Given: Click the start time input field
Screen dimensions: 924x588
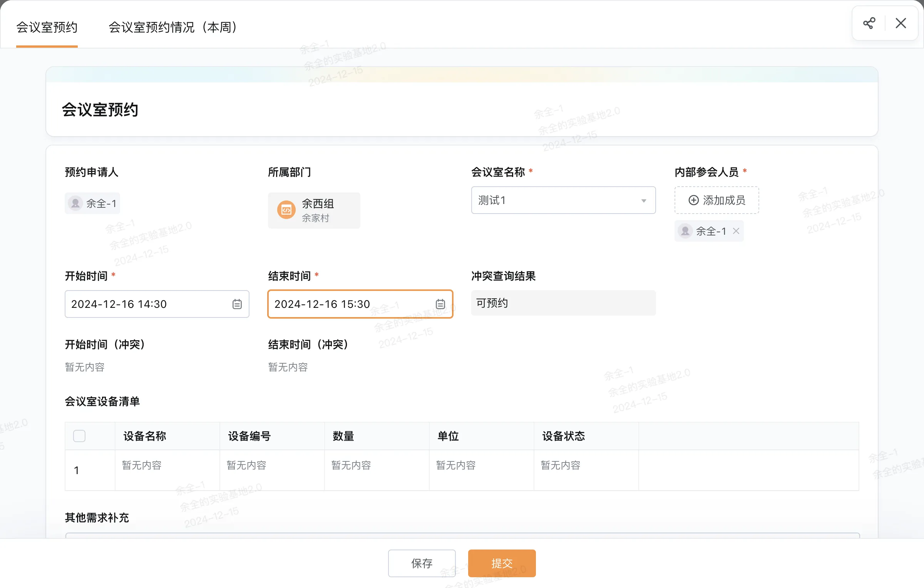Looking at the screenshot, I should pyautogui.click(x=146, y=304).
